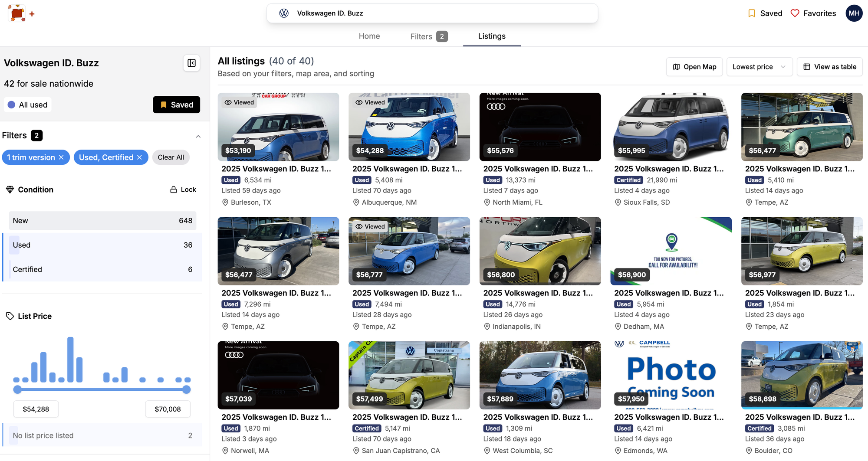Open the $57,499 listing photo

click(x=409, y=375)
